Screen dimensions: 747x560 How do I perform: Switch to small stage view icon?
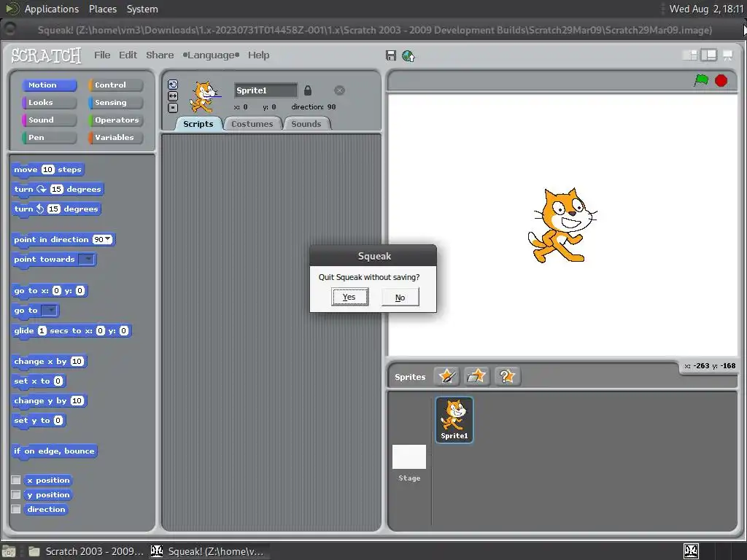pos(689,55)
